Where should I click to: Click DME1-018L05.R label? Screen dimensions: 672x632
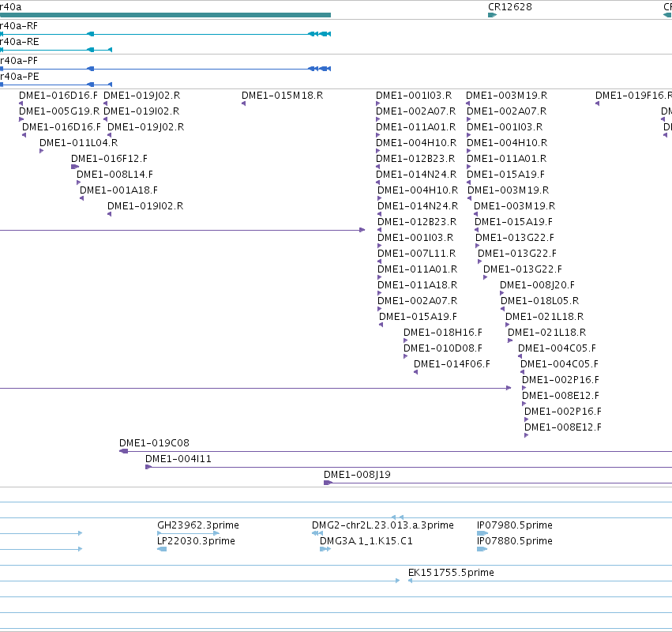pos(539,300)
